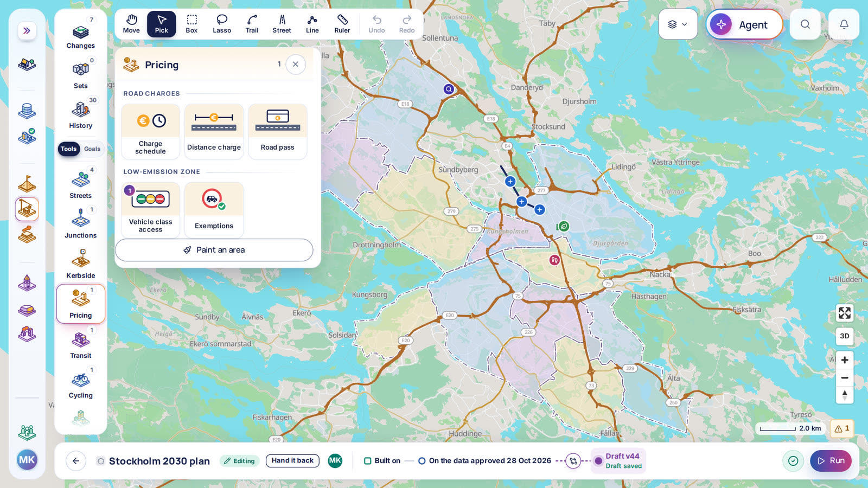Open the Draft v44 version chip

618,461
